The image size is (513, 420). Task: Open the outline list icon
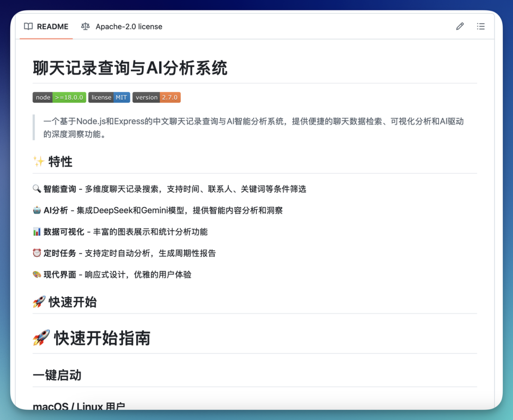[x=481, y=27]
